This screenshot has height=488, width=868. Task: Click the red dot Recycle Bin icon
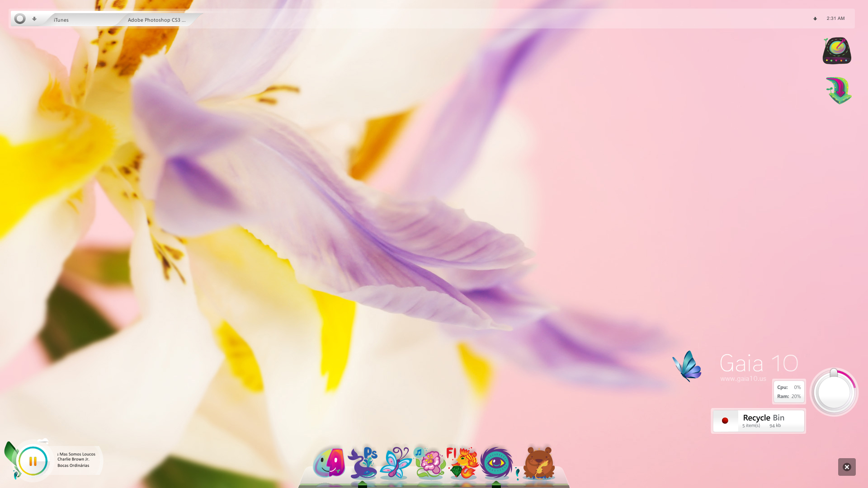[725, 421]
